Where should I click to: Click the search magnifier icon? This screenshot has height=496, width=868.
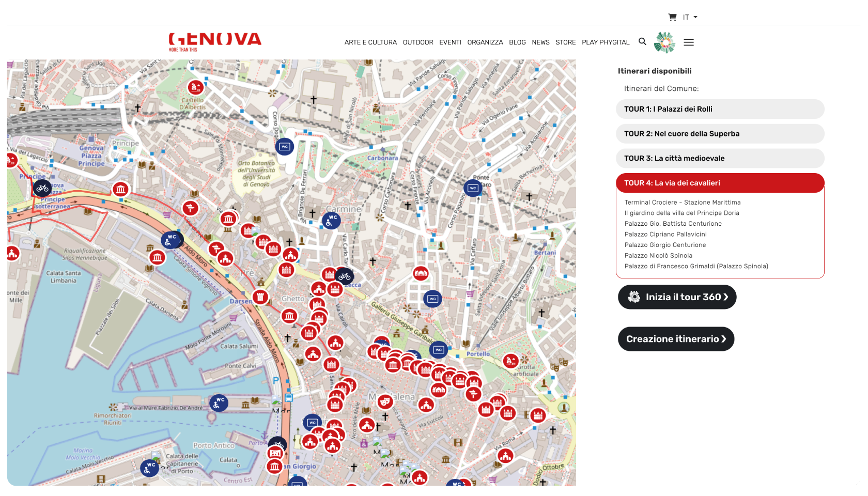point(642,41)
